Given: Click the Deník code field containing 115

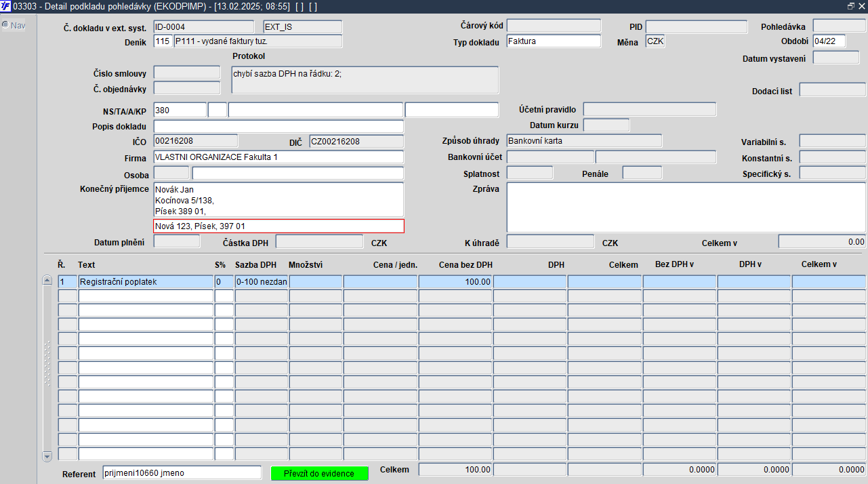Looking at the screenshot, I should pyautogui.click(x=163, y=41).
